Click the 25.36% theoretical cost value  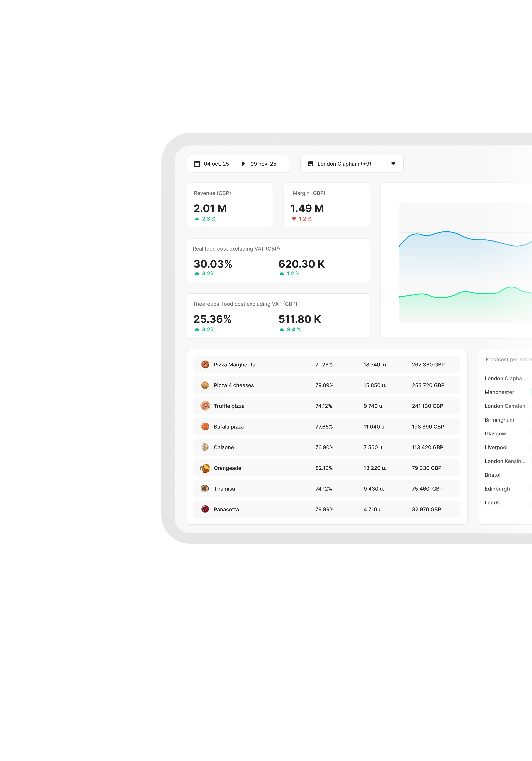[212, 319]
